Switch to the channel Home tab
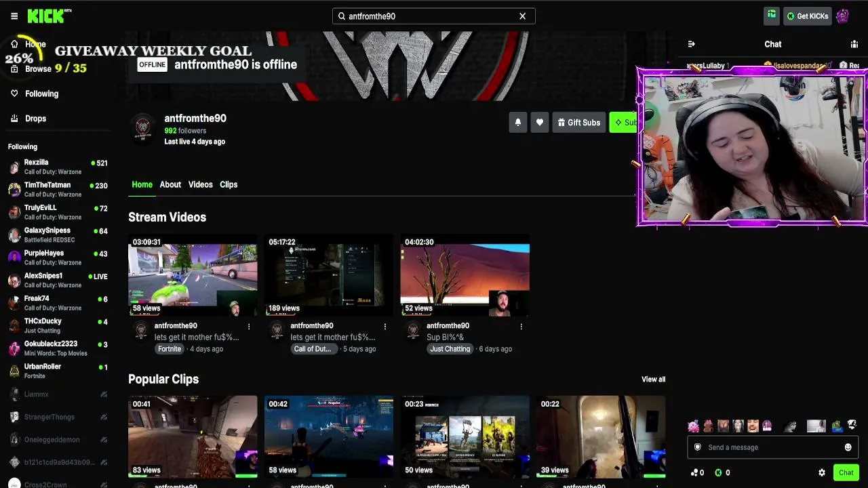The image size is (868, 488). 142,184
